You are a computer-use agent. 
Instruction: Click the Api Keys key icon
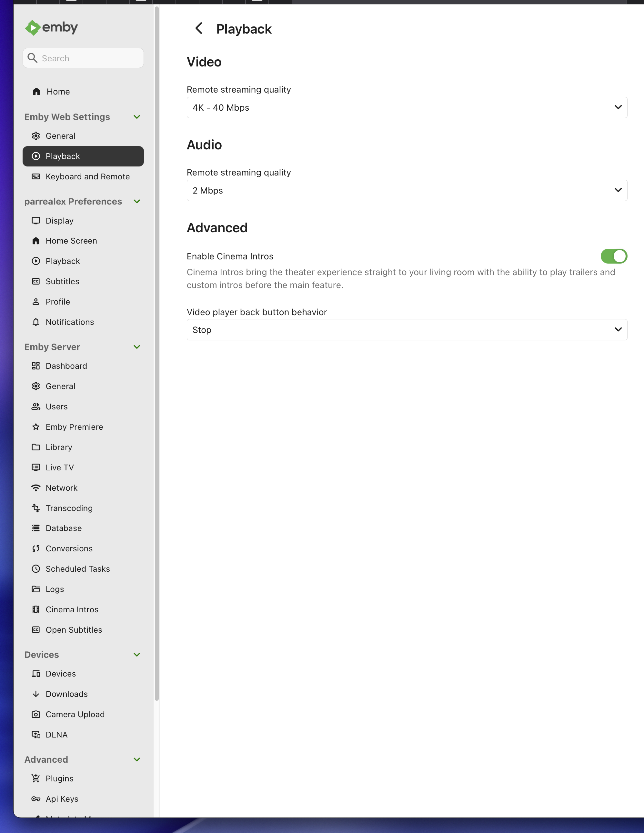(x=36, y=799)
